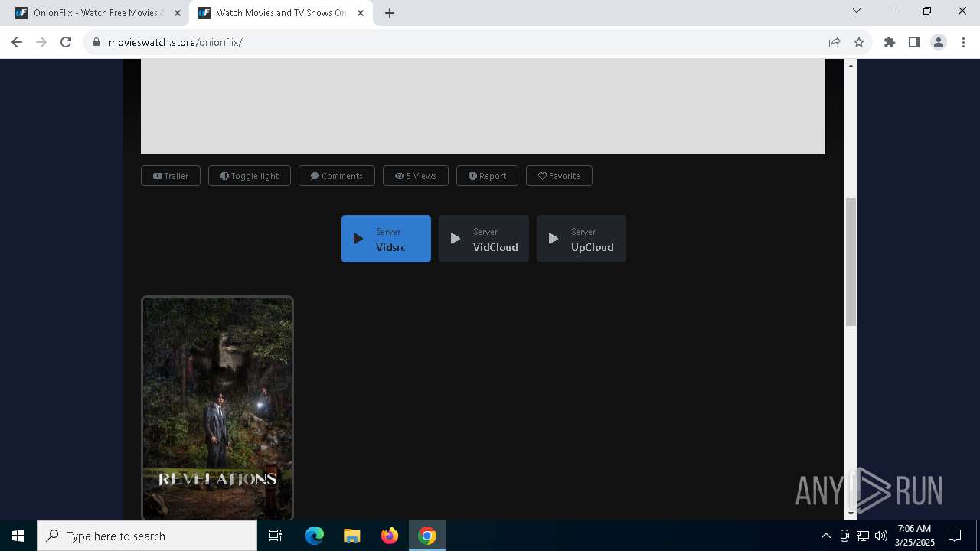This screenshot has width=980, height=551.
Task: Share this page icon
Action: click(x=835, y=42)
